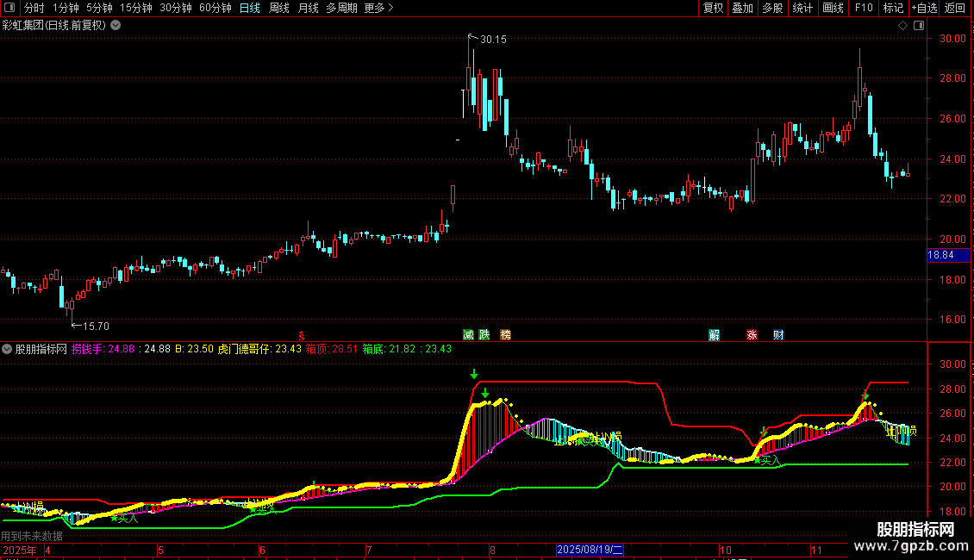
Task: Click the diamond icon above the price axis
Action: click(x=902, y=26)
